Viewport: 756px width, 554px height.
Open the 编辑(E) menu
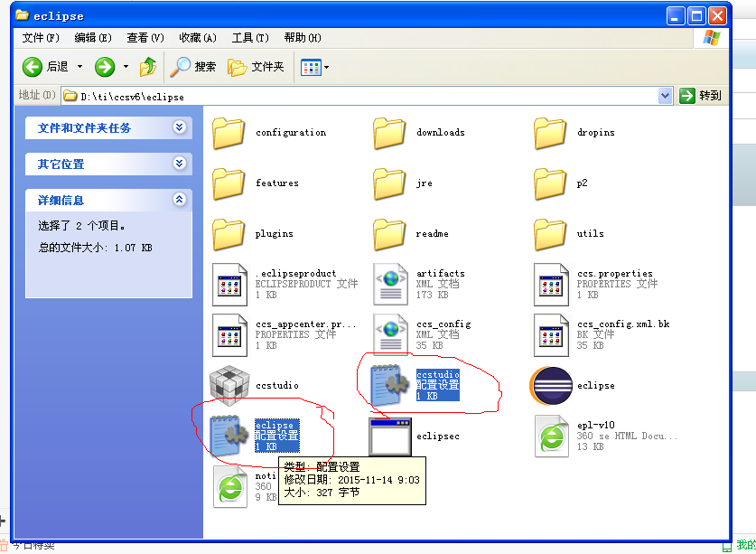pos(93,38)
